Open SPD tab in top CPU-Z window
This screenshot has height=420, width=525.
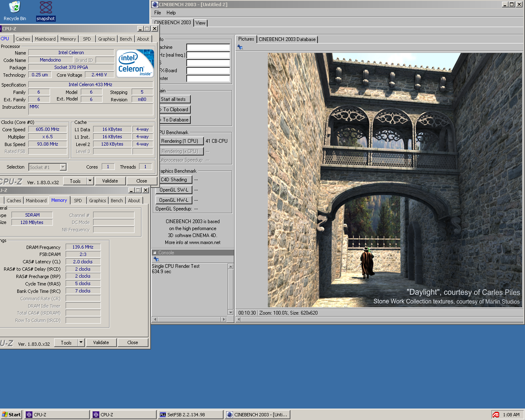tap(87, 39)
